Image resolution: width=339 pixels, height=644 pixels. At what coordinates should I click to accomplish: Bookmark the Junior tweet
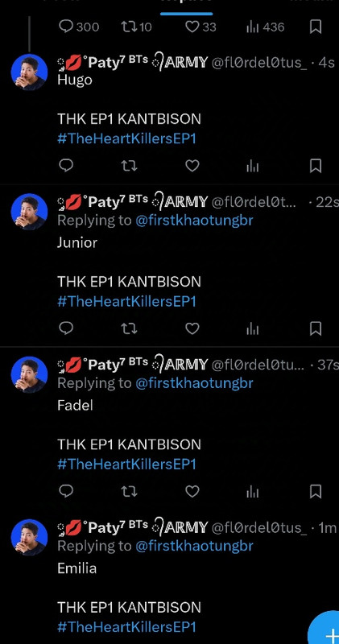pos(315,328)
